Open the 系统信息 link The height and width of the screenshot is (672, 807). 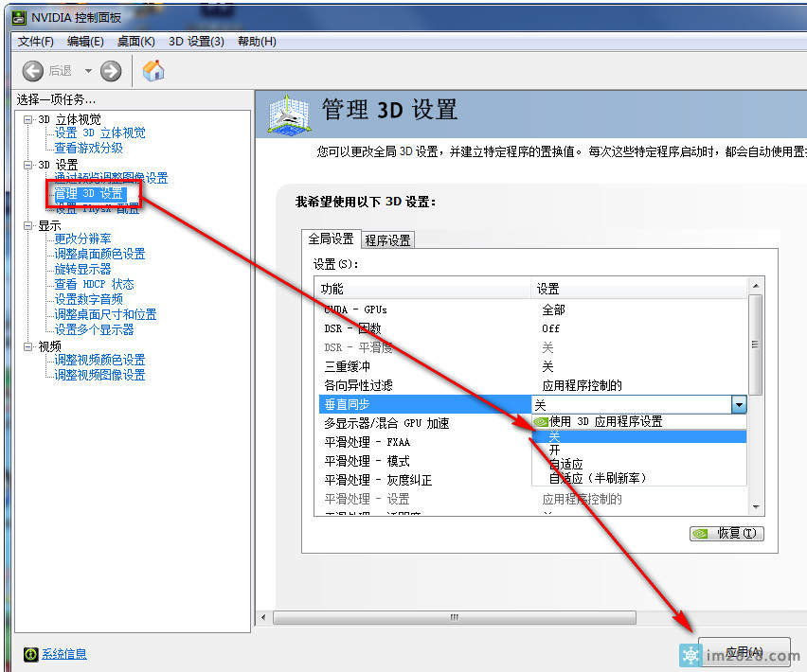tap(64, 654)
